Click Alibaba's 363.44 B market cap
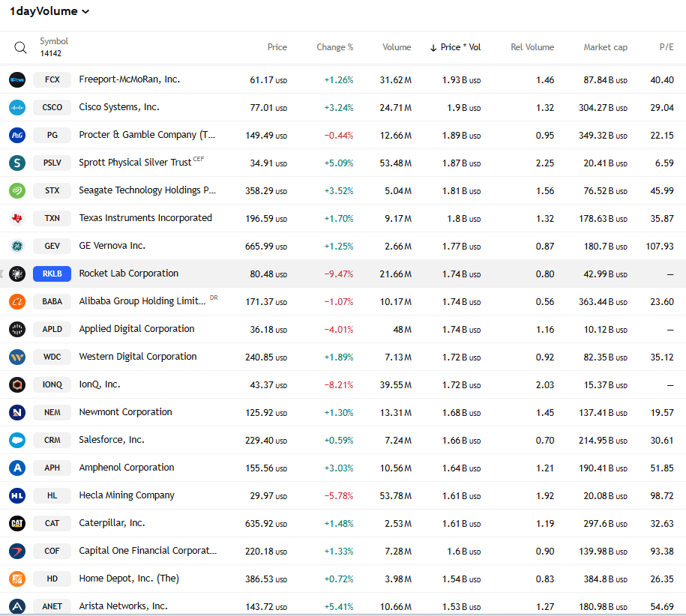 [603, 302]
